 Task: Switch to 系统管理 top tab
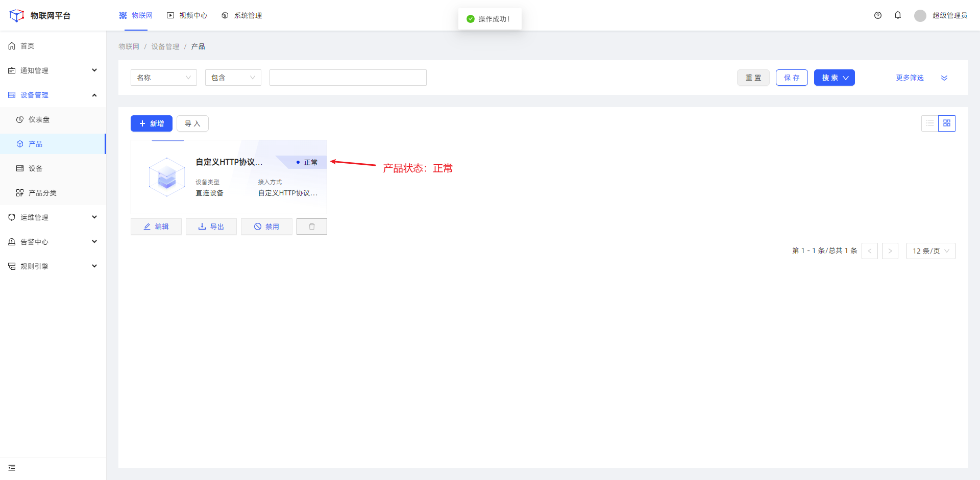(241, 15)
